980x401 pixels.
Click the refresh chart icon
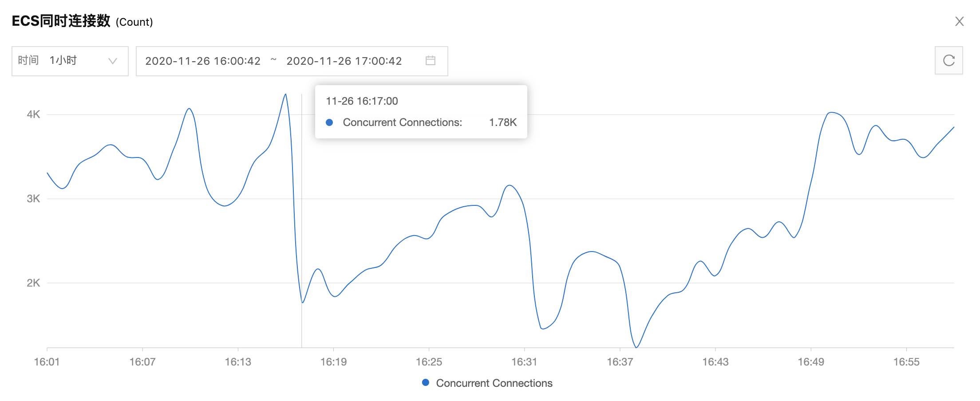[948, 60]
